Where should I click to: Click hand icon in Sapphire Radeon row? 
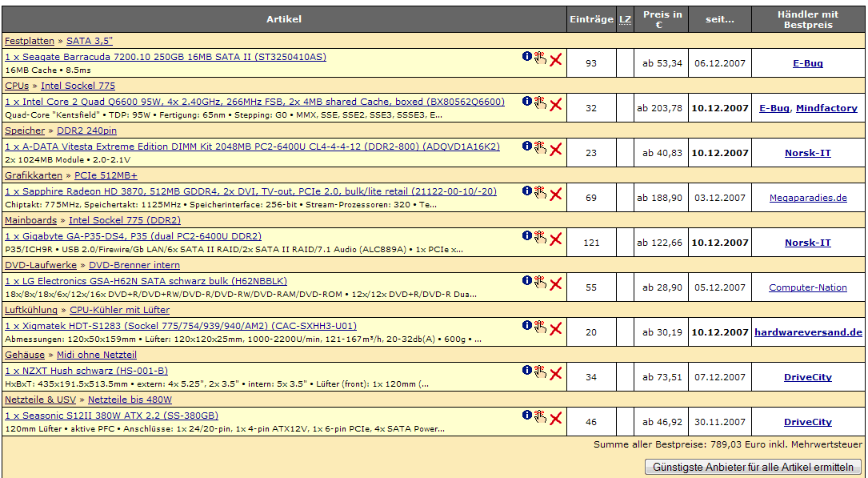coord(540,192)
